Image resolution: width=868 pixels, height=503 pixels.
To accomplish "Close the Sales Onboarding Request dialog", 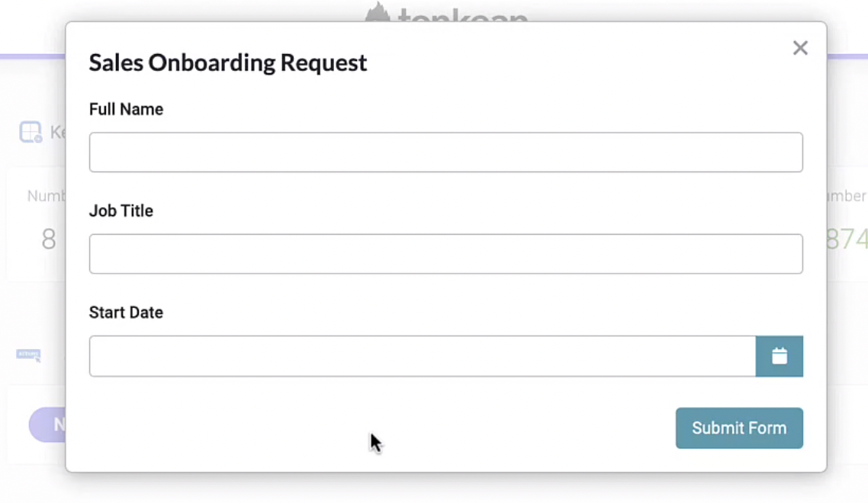I will pos(800,48).
